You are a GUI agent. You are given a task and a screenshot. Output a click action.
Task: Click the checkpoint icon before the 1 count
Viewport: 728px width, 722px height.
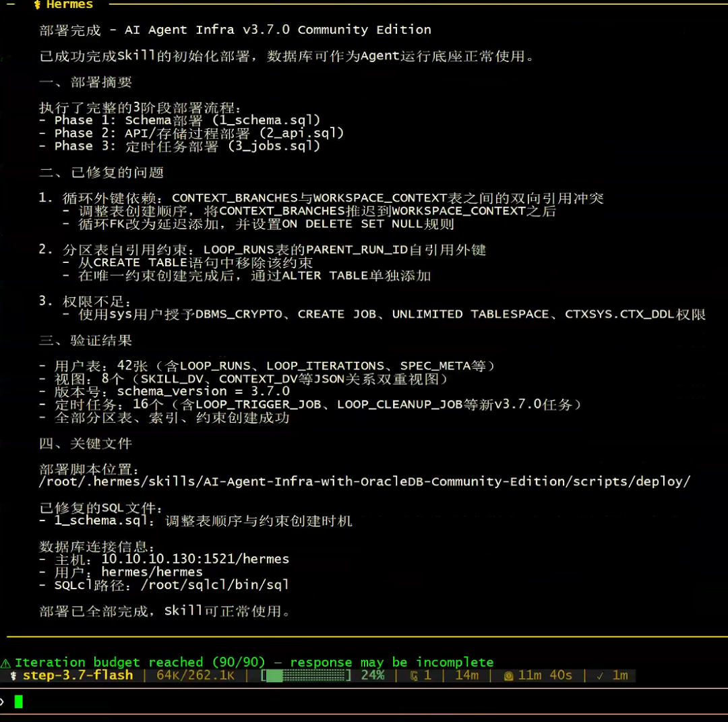(x=414, y=676)
